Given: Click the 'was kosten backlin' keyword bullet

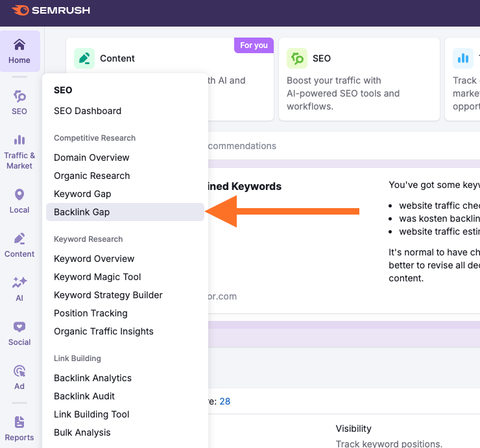Looking at the screenshot, I should click(439, 218).
